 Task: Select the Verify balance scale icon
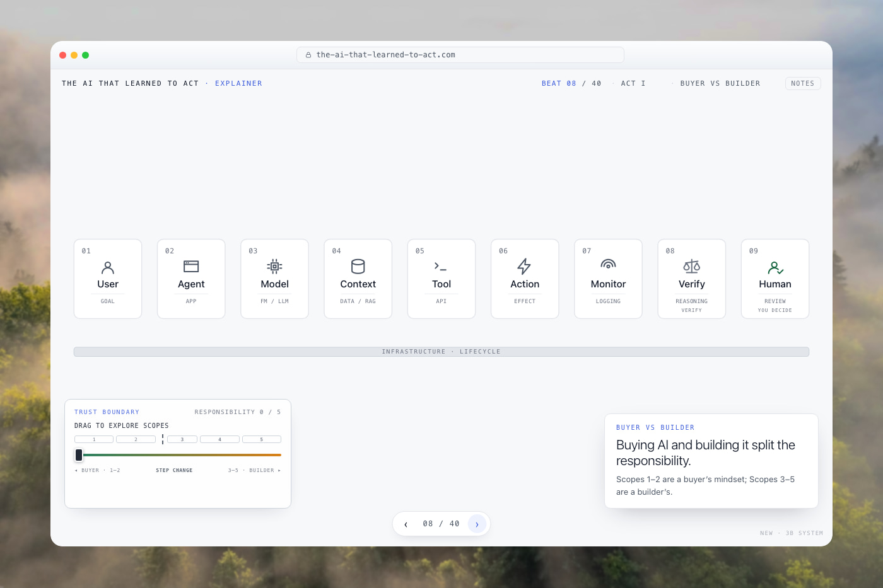[691, 267]
